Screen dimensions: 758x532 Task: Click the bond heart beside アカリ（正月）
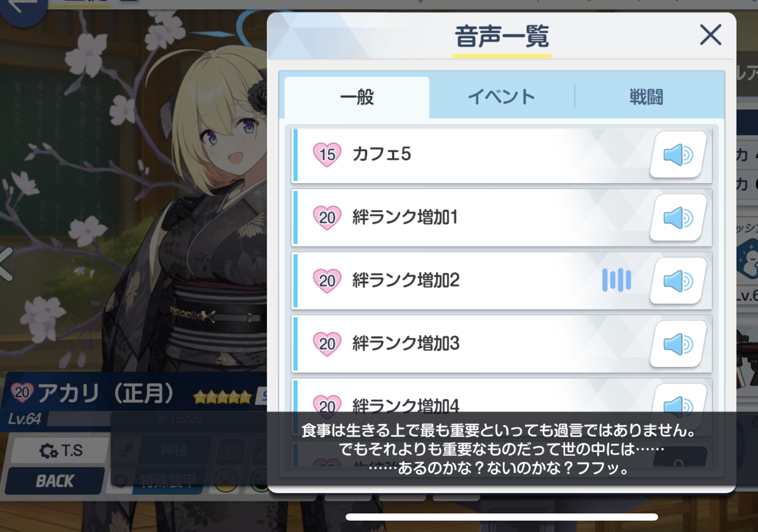[22, 392]
